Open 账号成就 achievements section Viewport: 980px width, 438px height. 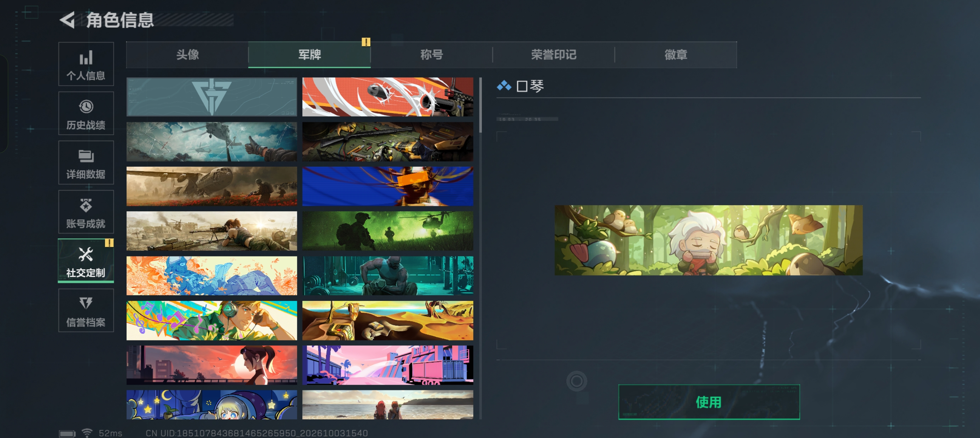[86, 212]
